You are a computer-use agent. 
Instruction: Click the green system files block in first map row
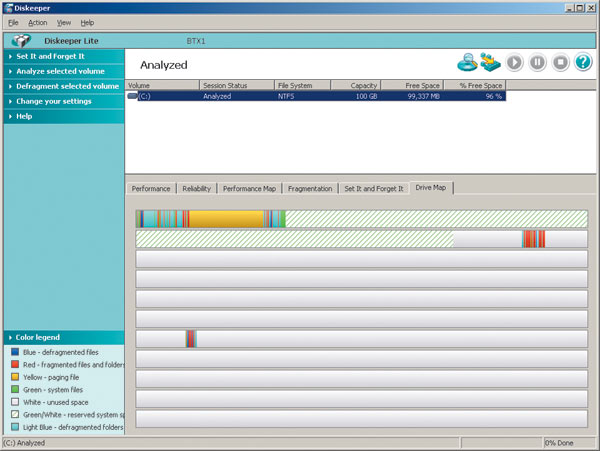283,219
